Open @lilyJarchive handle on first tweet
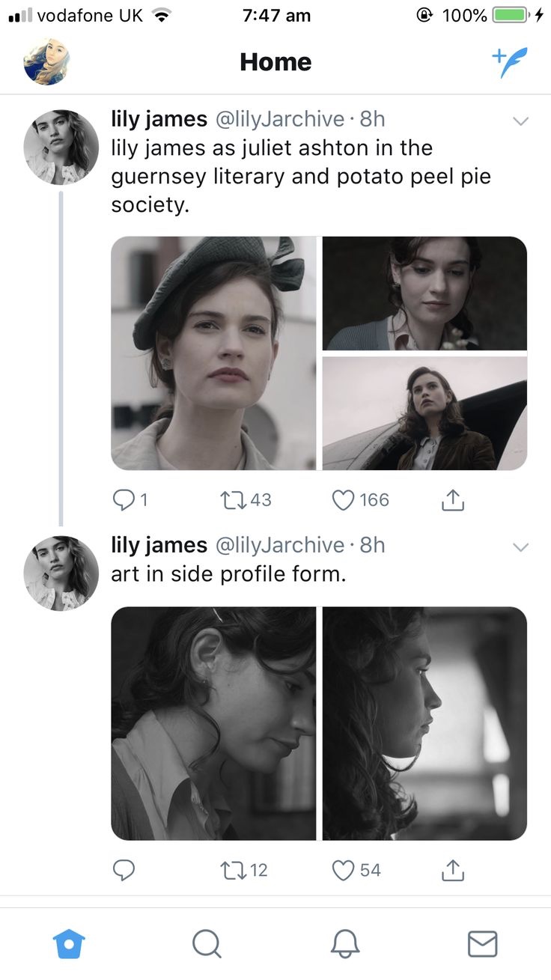This screenshot has width=551, height=980. [281, 119]
